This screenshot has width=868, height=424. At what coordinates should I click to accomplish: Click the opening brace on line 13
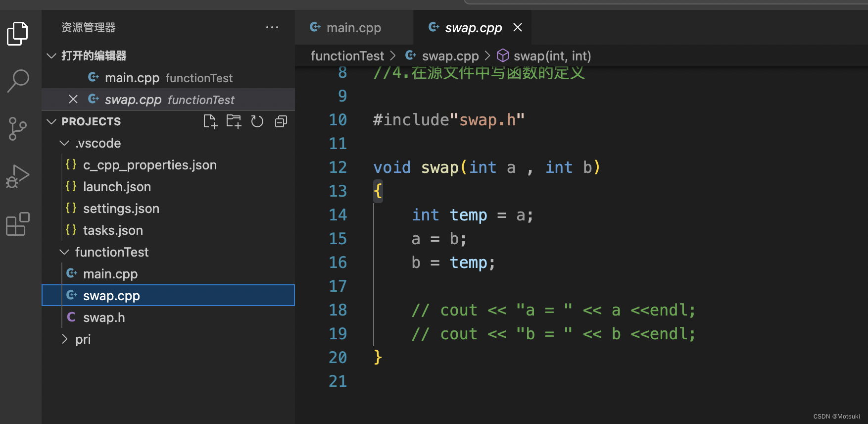(x=378, y=191)
